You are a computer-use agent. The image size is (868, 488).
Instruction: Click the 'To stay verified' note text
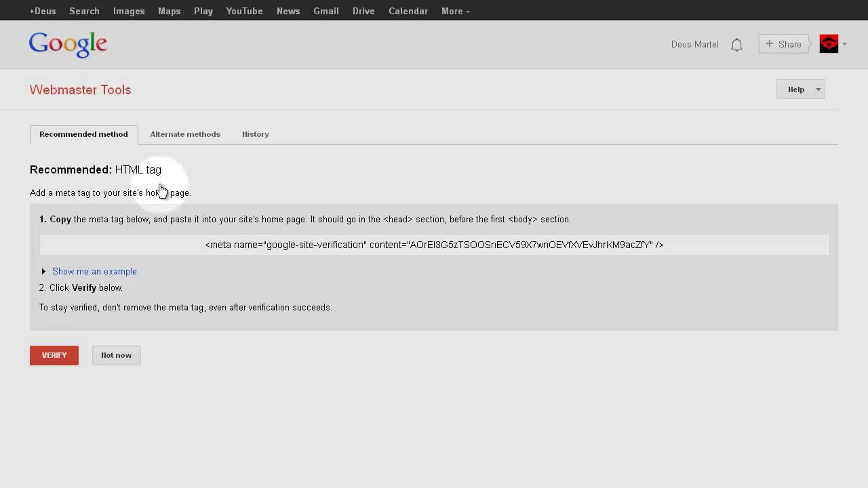click(185, 307)
